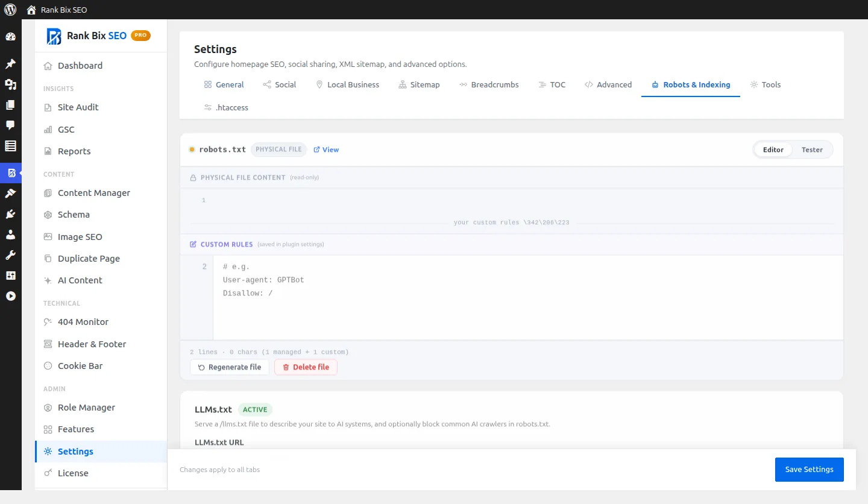The image size is (868, 504).
Task: Click into the Custom Rules text editor
Action: pos(528,297)
